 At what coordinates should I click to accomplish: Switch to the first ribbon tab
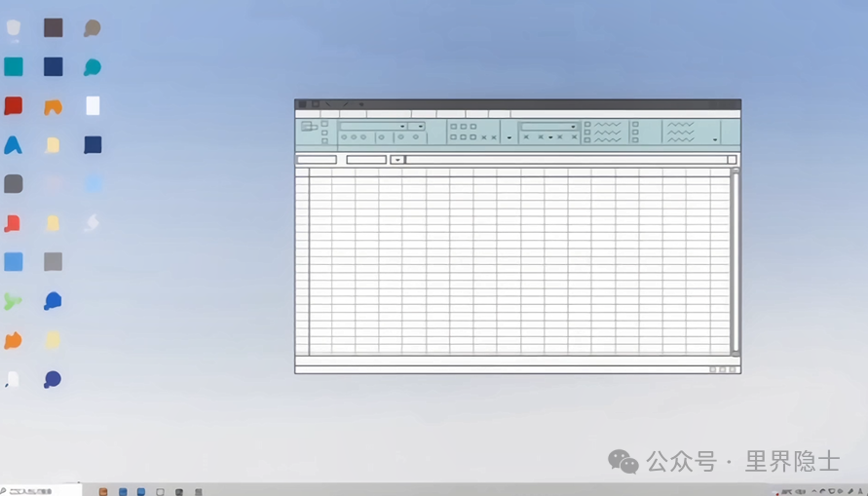tap(308, 114)
